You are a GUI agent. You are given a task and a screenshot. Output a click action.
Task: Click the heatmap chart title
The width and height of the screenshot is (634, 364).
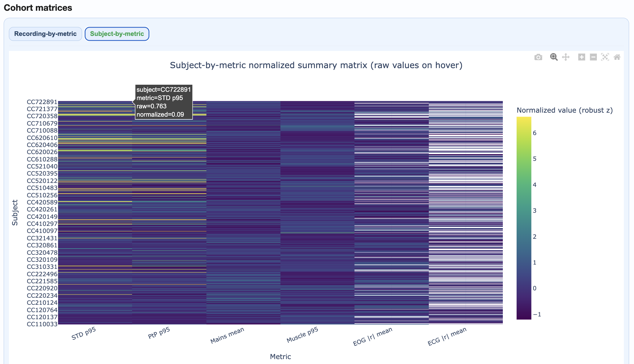point(316,65)
